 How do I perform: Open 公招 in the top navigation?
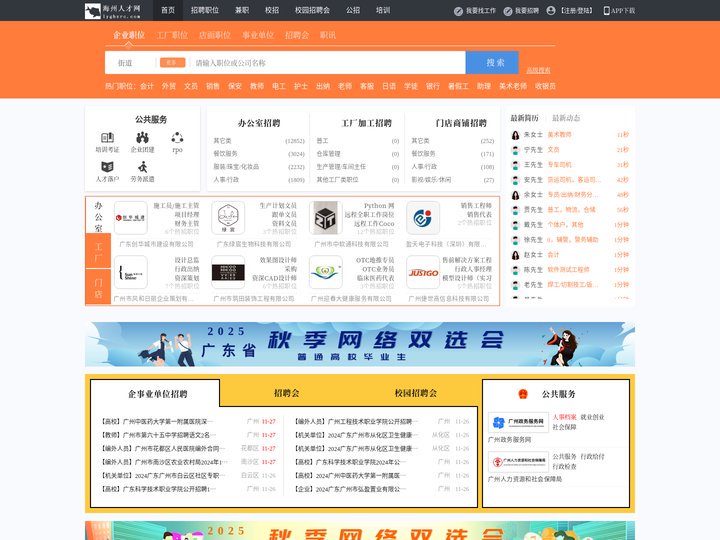click(x=353, y=10)
